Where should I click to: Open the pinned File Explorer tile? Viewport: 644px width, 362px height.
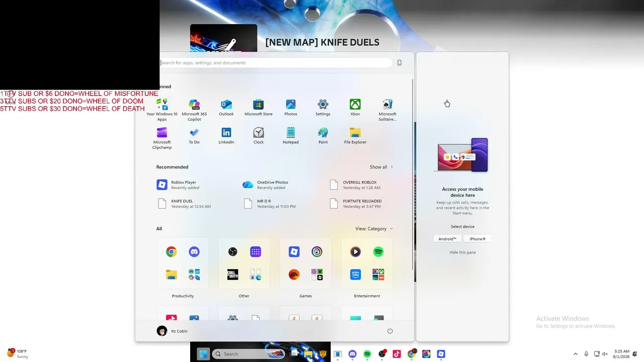coord(355,136)
